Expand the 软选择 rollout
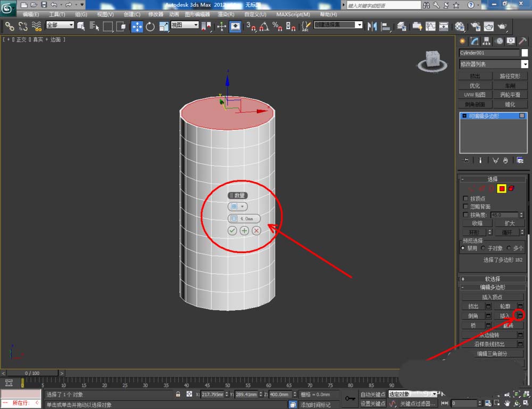532x409 pixels. pos(492,279)
